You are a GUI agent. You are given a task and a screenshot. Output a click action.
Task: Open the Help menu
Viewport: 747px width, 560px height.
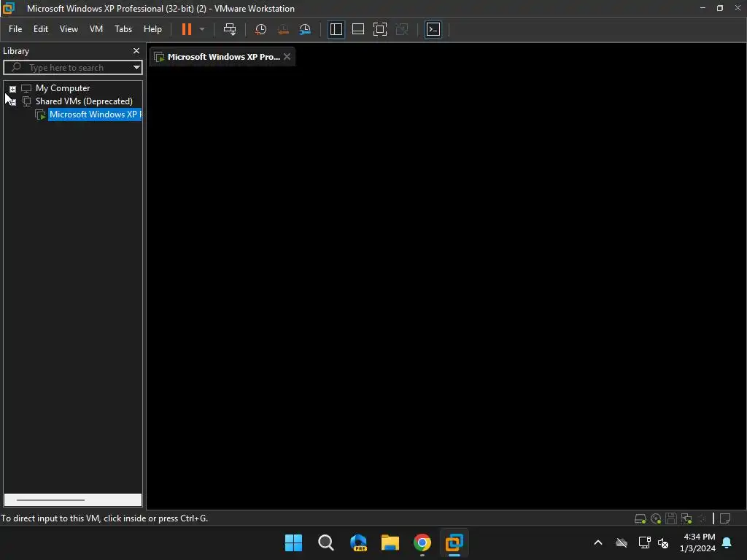click(x=152, y=29)
